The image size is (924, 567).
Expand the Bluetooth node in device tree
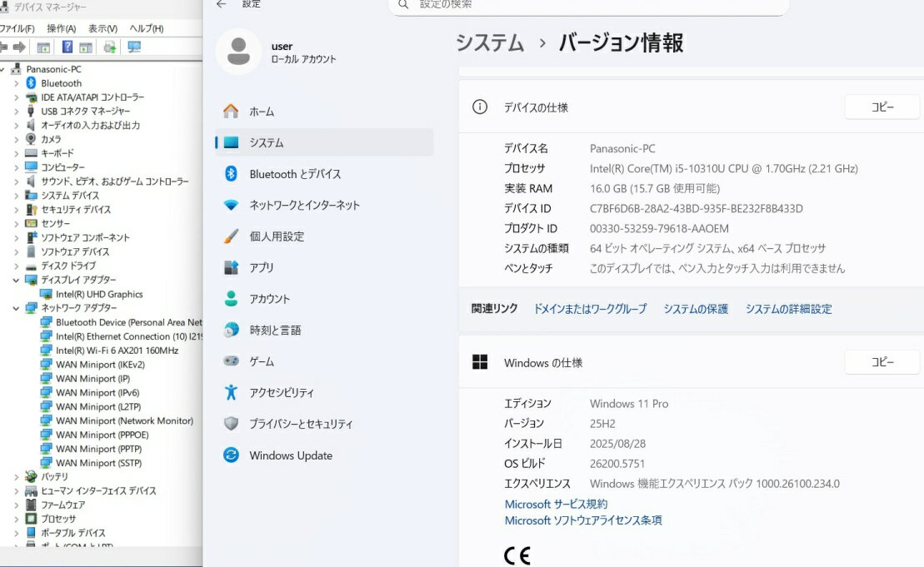16,83
